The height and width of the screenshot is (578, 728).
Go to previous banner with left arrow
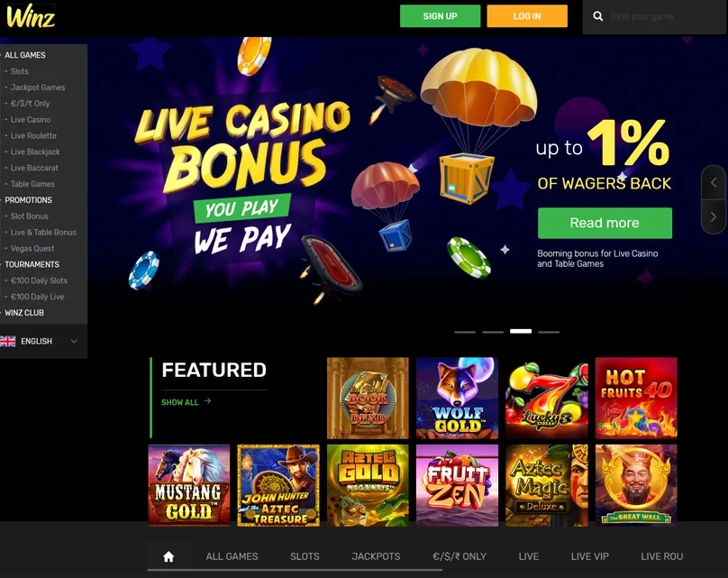pyautogui.click(x=714, y=183)
